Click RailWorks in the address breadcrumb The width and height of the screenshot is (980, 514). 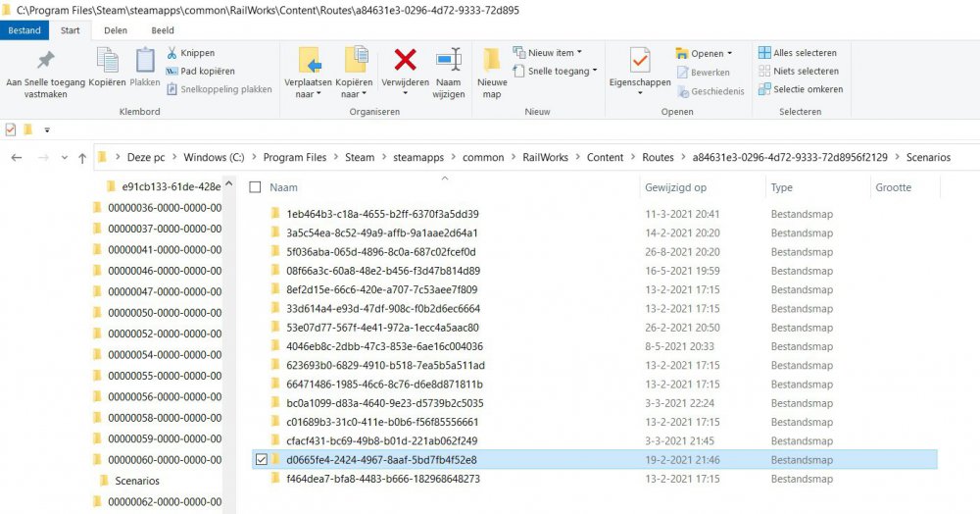point(545,158)
